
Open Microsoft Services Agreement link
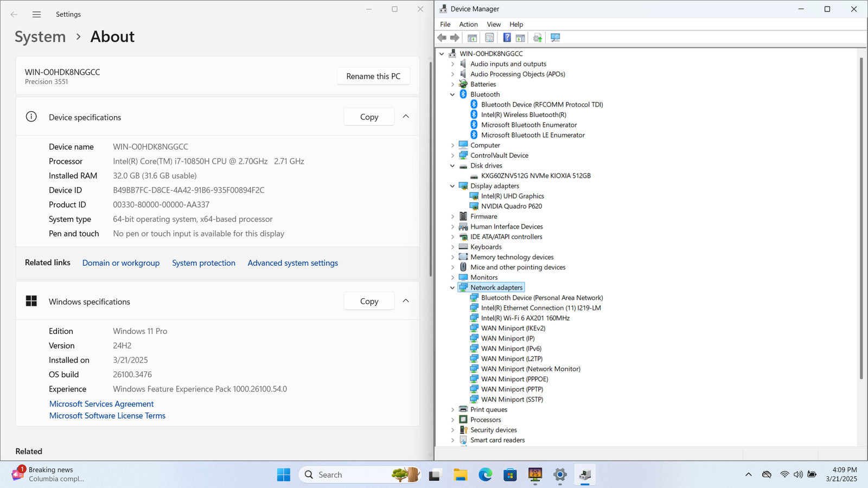(x=101, y=404)
